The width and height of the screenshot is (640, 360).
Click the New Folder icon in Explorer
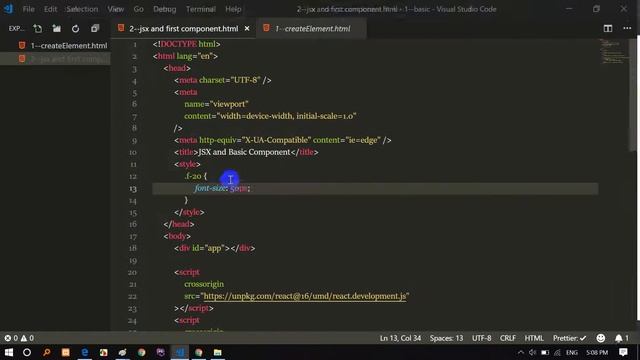[x=56, y=29]
